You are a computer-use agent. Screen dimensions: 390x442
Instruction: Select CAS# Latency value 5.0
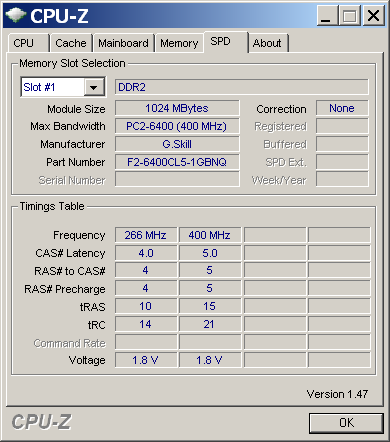click(210, 253)
